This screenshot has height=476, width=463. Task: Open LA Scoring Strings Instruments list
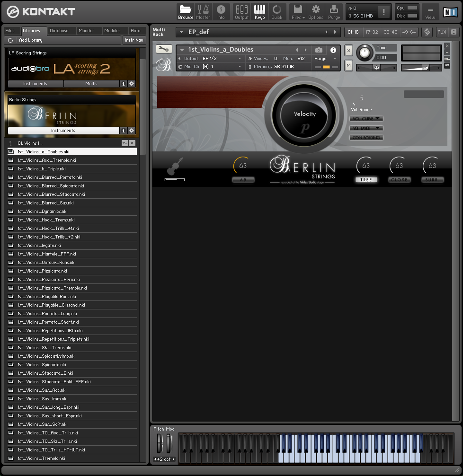pos(35,84)
